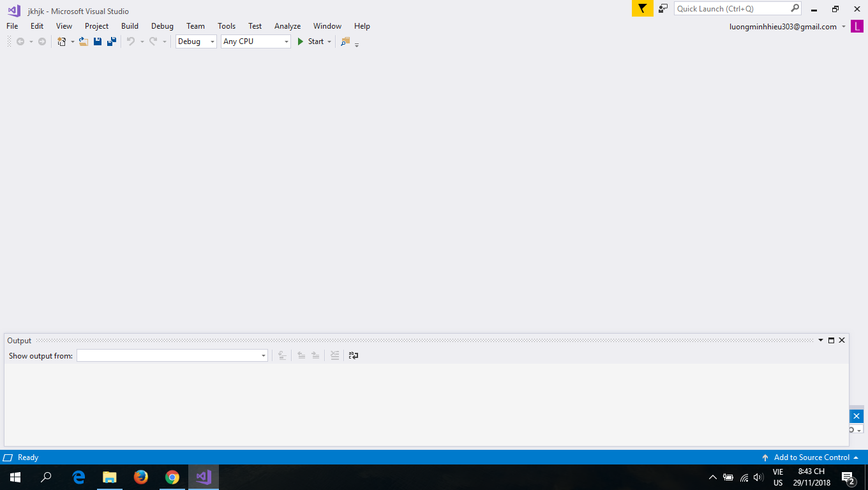The height and width of the screenshot is (490, 868).
Task: Toggle word wrap in Output panel
Action: 354,355
